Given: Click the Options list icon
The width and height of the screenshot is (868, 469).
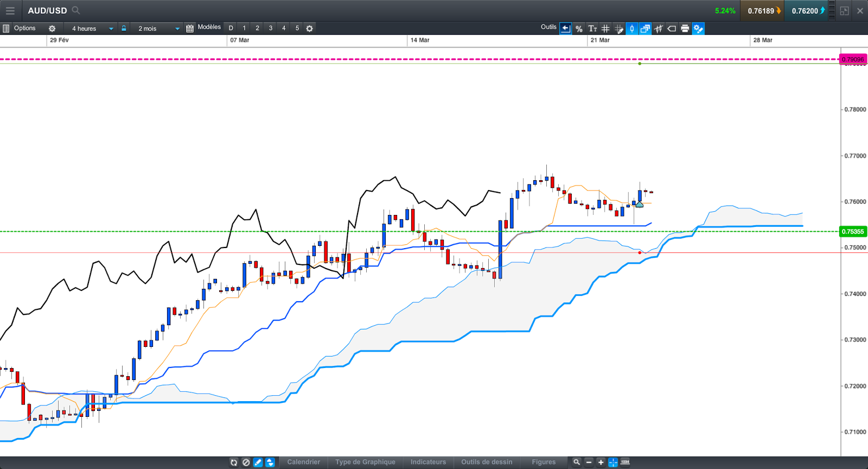Looking at the screenshot, I should click(x=6, y=28).
